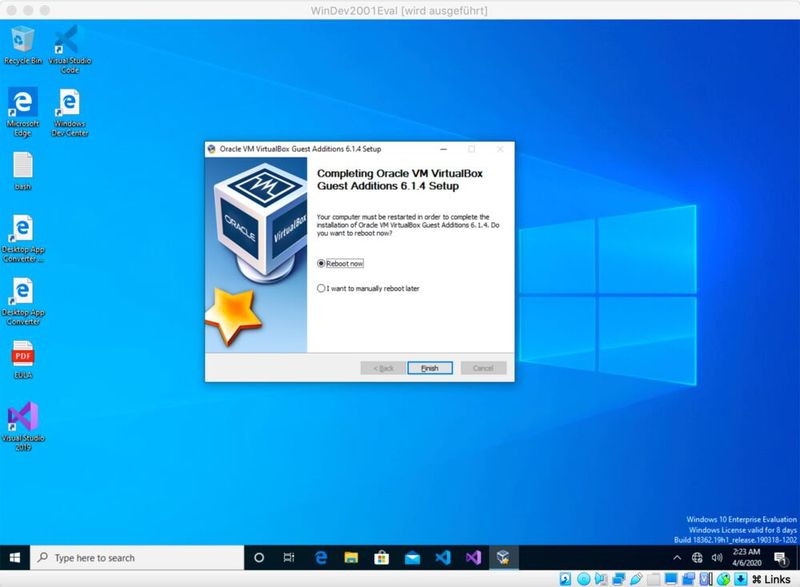Image resolution: width=800 pixels, height=587 pixels.
Task: Open Task View on the taskbar
Action: [x=289, y=557]
